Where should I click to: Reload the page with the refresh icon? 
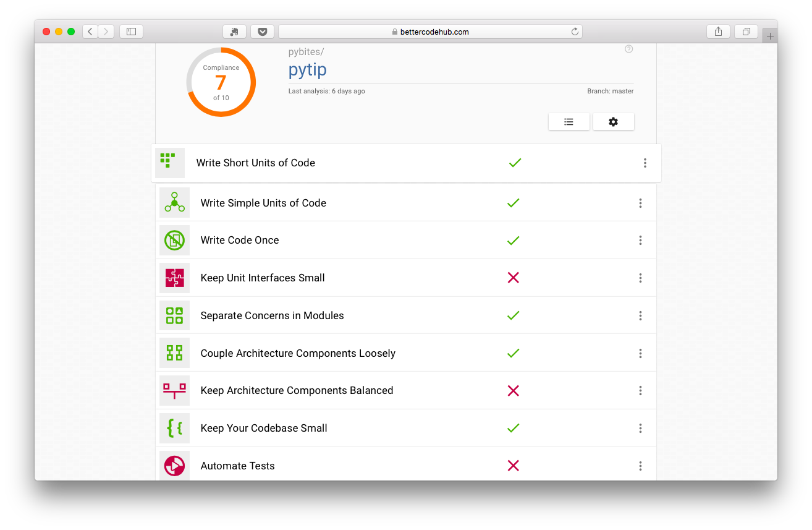click(x=575, y=32)
